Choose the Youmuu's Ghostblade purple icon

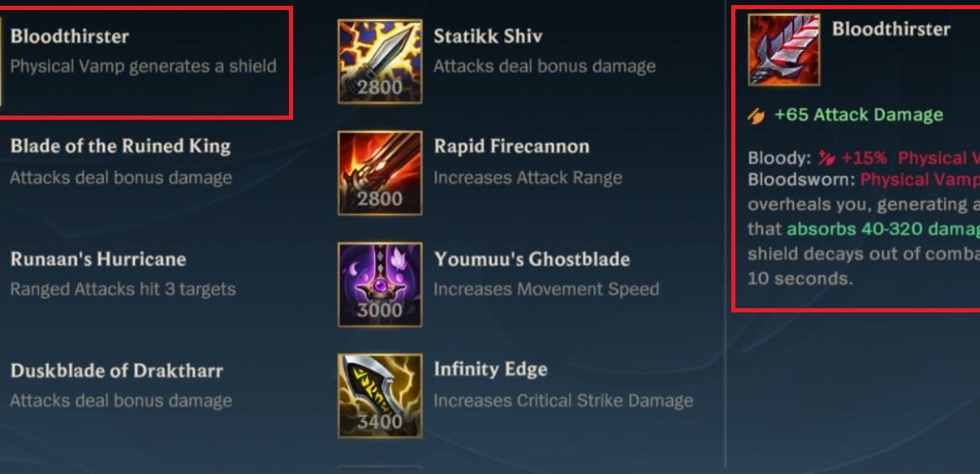pyautogui.click(x=380, y=285)
